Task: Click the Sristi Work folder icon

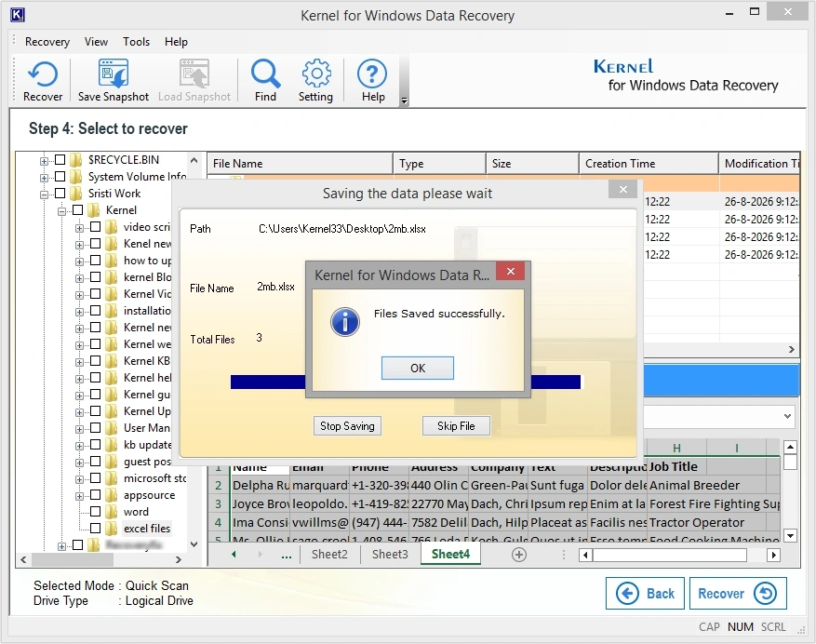Action: tap(76, 194)
